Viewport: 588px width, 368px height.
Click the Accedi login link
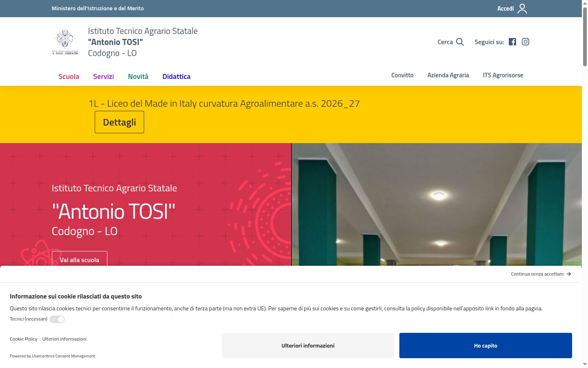[x=506, y=9]
